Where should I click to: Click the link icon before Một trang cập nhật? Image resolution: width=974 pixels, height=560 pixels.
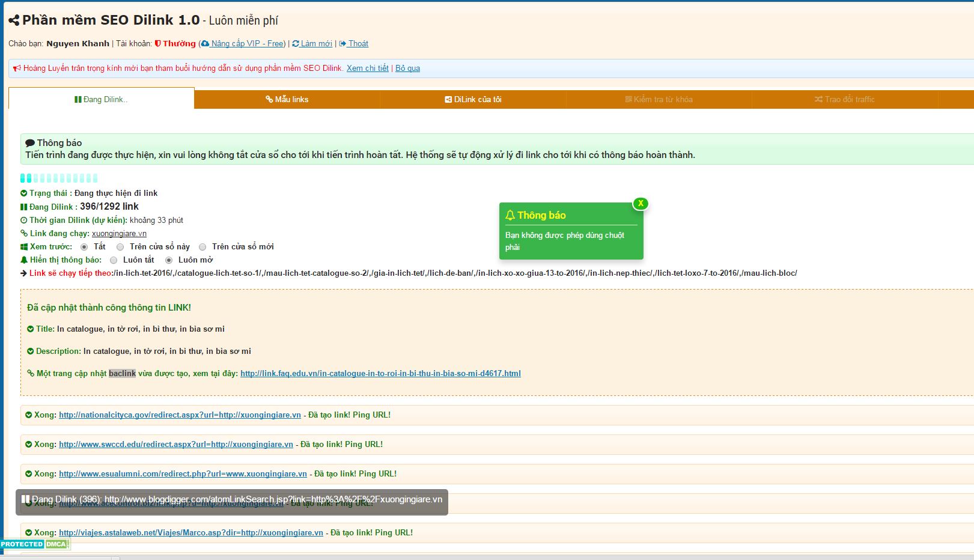pos(31,374)
